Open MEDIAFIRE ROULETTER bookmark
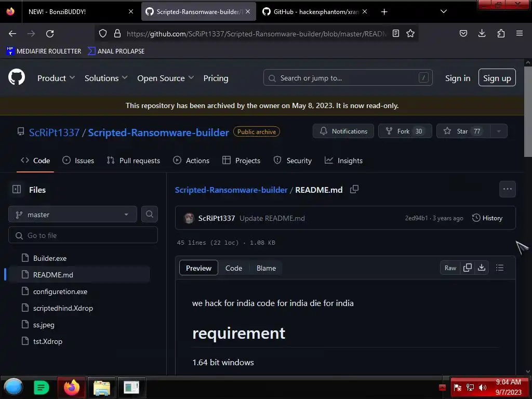 (x=44, y=51)
